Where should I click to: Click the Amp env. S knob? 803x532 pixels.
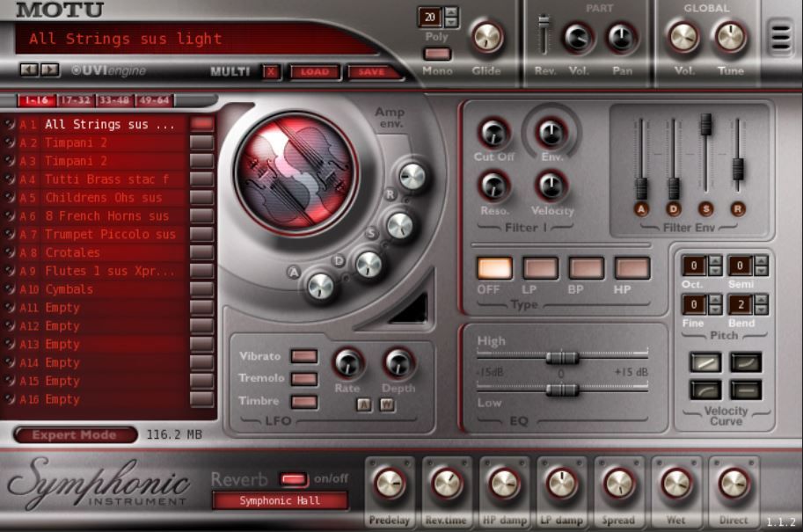pos(399,225)
